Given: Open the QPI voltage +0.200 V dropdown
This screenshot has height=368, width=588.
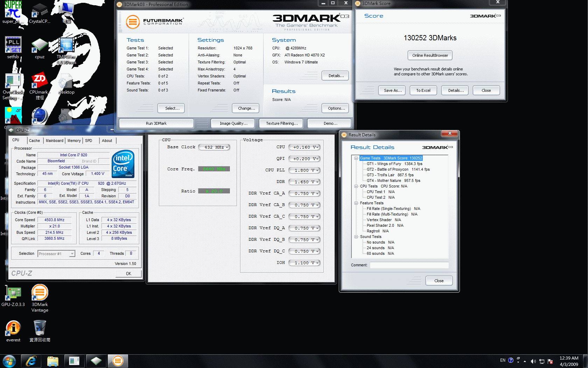Looking at the screenshot, I should coord(304,159).
